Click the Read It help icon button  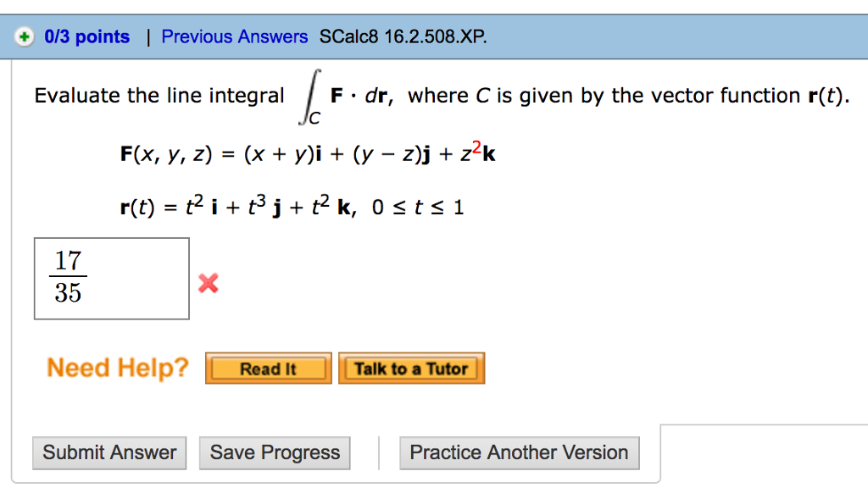[268, 368]
